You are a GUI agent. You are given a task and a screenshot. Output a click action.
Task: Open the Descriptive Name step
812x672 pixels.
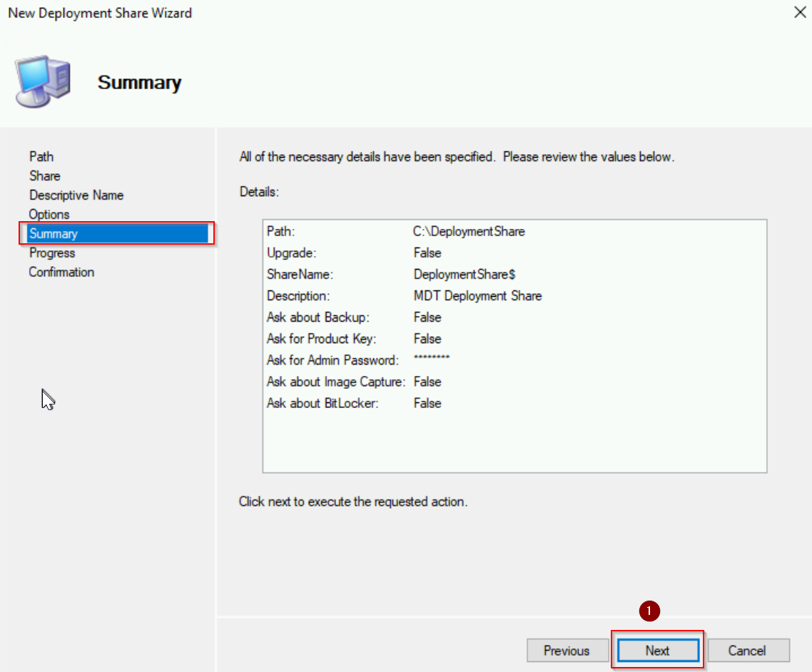coord(76,195)
